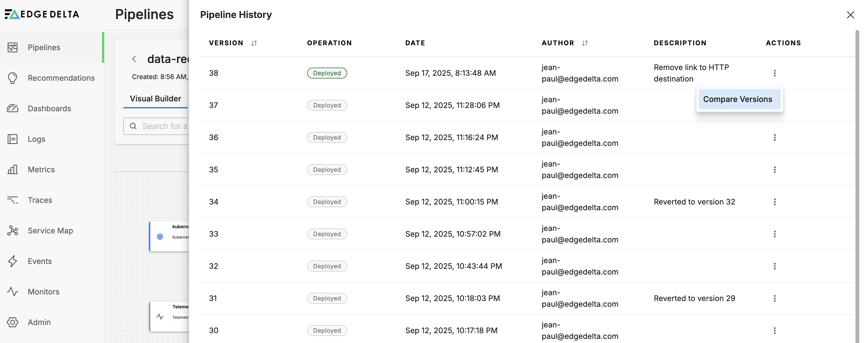This screenshot has height=343, width=868.
Task: Open Logs icon in sidebar
Action: [13, 139]
